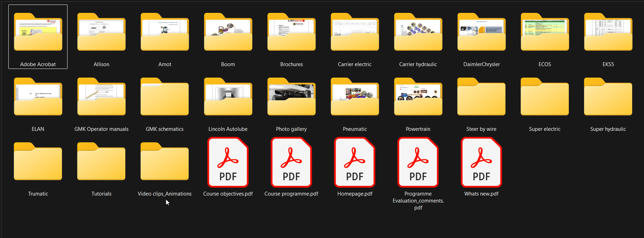Pick the DaimlerChrysler folder icon
This screenshot has width=644, height=238.
[x=481, y=32]
